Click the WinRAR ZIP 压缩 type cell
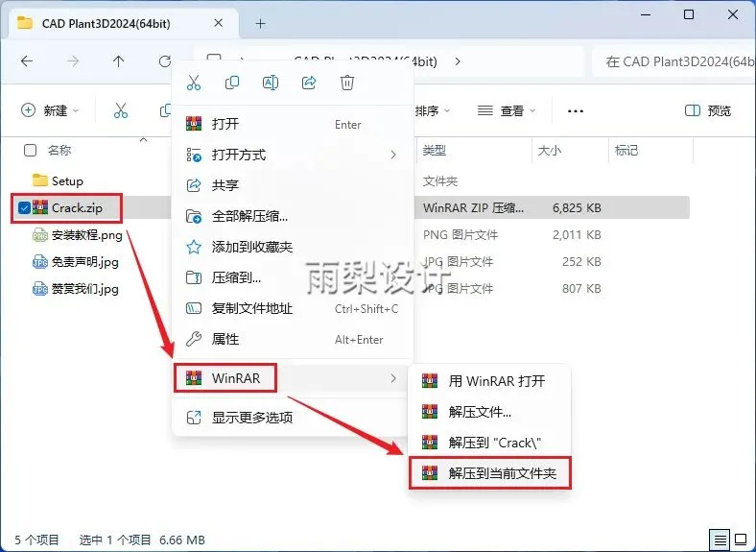756x552 pixels. (473, 208)
